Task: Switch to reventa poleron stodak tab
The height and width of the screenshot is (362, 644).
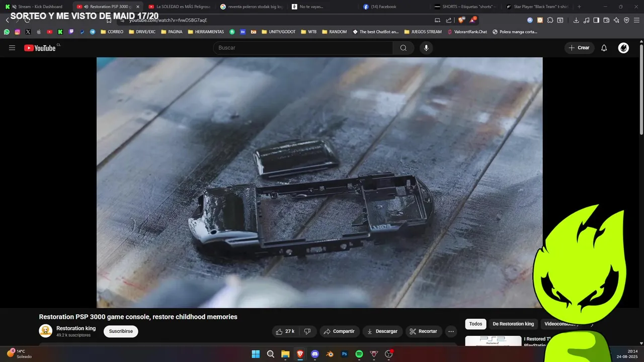Action: point(252,7)
